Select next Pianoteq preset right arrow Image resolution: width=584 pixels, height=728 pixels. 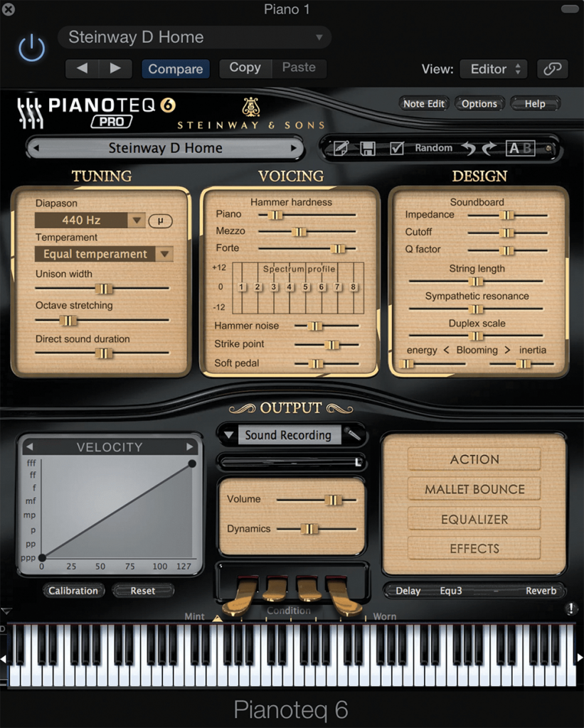(294, 148)
